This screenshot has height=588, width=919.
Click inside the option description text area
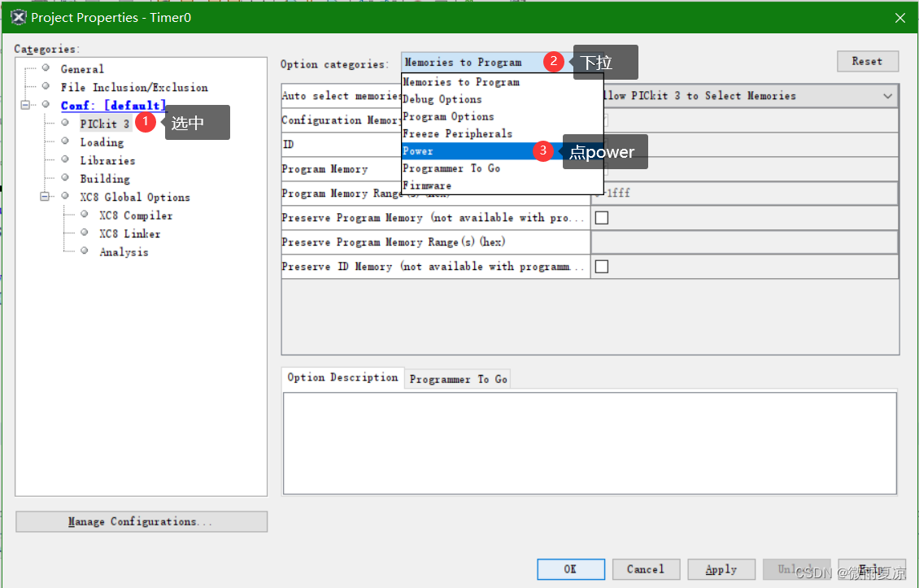pos(590,443)
